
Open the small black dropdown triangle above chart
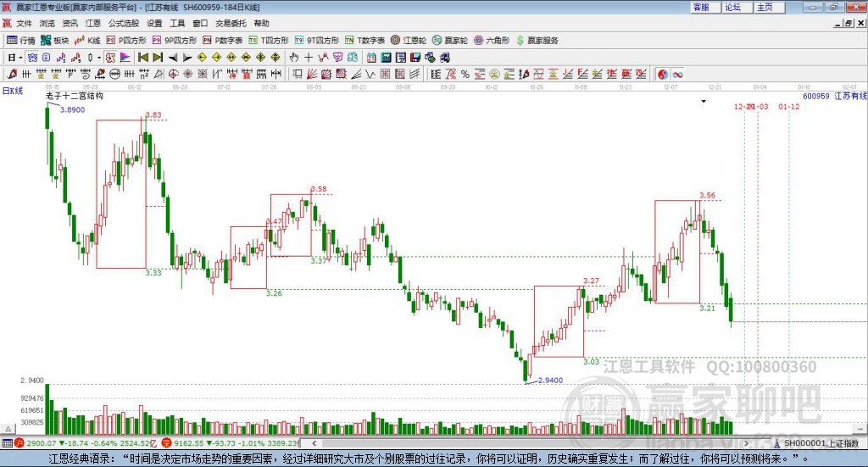[704, 101]
